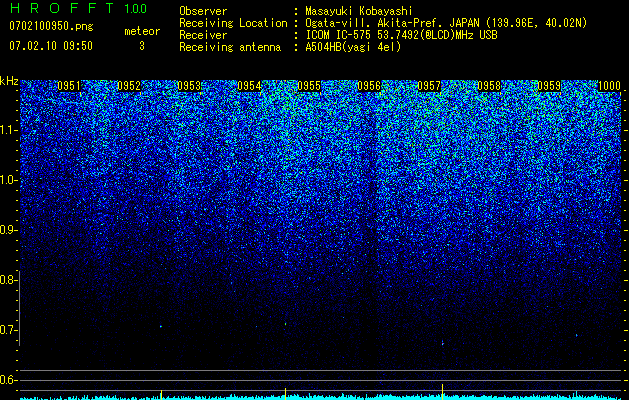Click the yellow meteor marker below 0953
This screenshot has width=629, height=400.
[x=161, y=394]
